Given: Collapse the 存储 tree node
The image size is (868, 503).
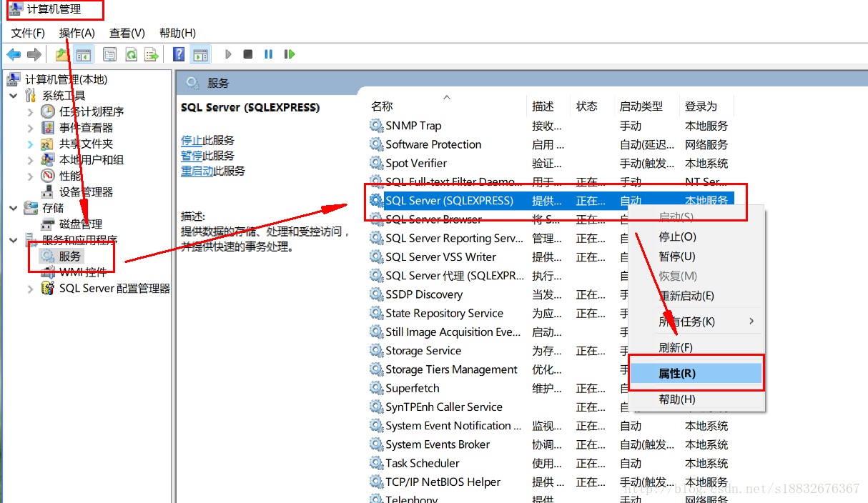Looking at the screenshot, I should coord(14,208).
